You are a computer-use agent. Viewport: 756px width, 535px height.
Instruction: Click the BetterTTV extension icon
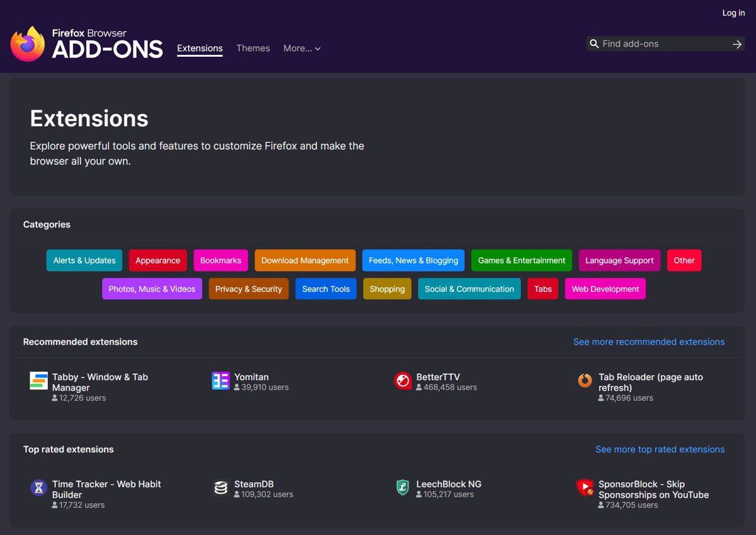click(x=403, y=381)
